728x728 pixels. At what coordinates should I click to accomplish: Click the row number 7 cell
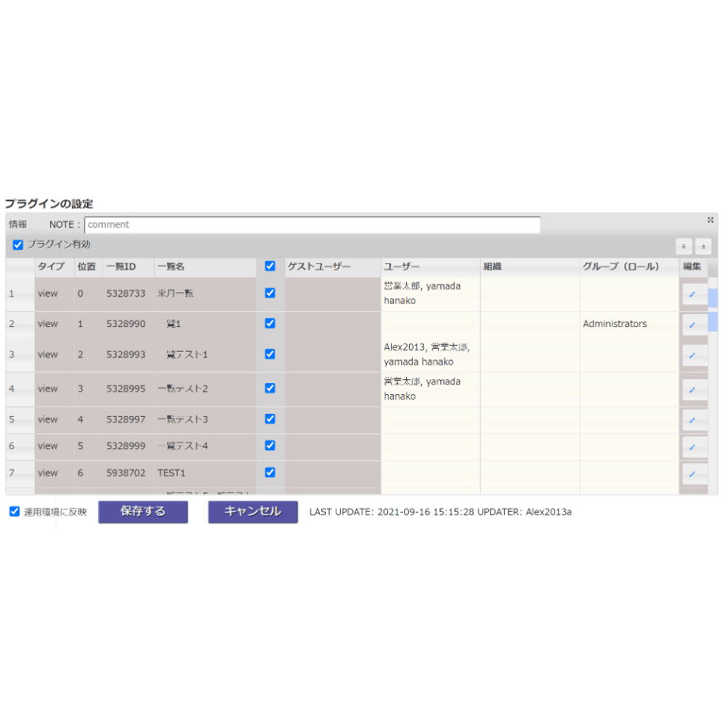coord(20,472)
